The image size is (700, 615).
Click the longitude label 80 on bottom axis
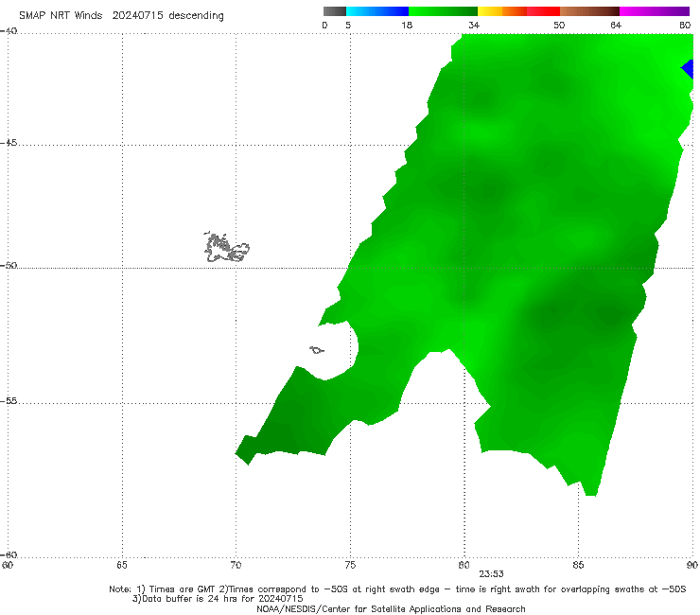point(464,565)
